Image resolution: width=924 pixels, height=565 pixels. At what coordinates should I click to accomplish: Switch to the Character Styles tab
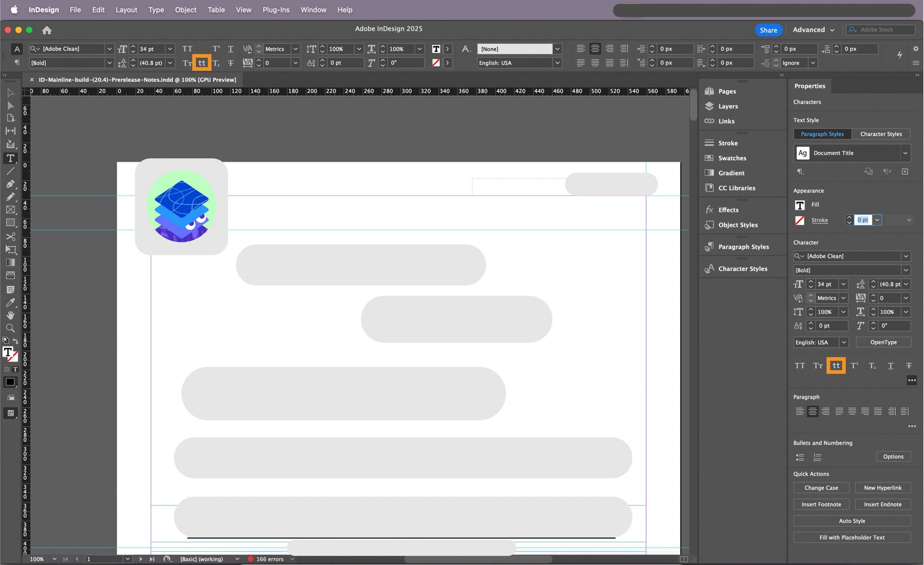(881, 134)
